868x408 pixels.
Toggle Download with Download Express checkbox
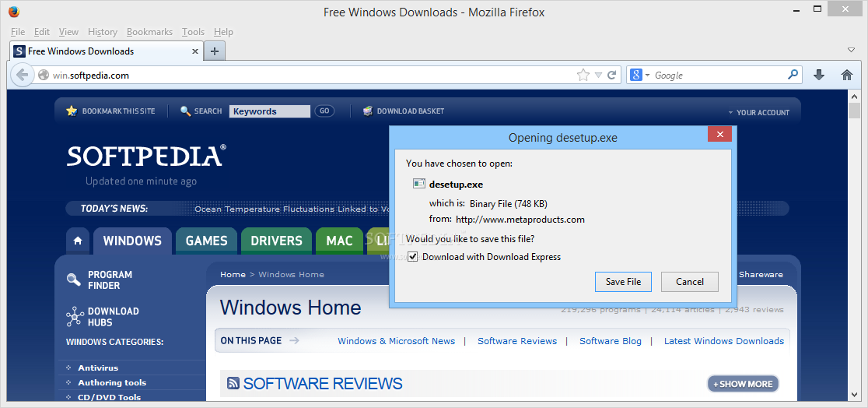[412, 257]
